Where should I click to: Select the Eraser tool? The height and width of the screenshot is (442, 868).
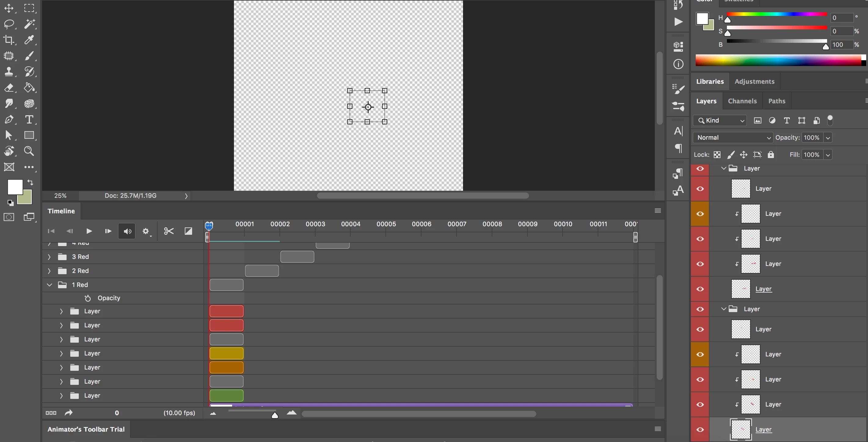9,88
